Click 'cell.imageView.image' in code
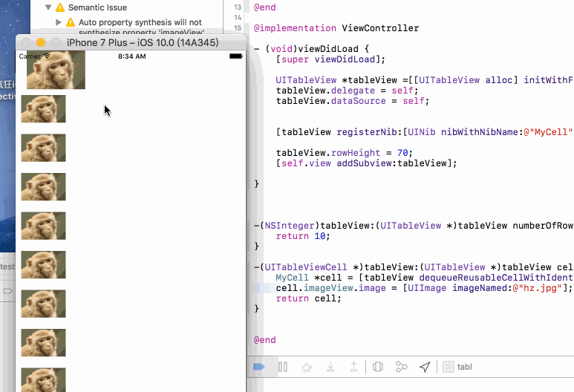The height and width of the screenshot is (392, 574). [330, 288]
